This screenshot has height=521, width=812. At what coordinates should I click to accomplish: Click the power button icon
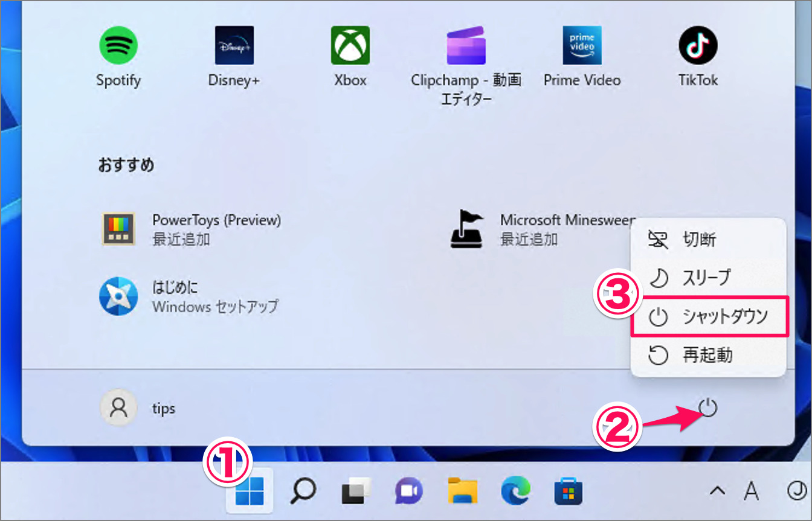point(708,408)
